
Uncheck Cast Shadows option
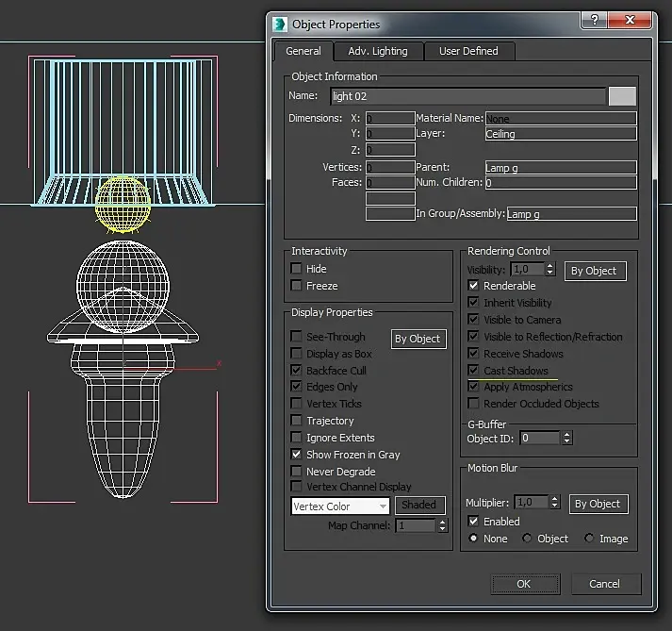click(x=473, y=370)
